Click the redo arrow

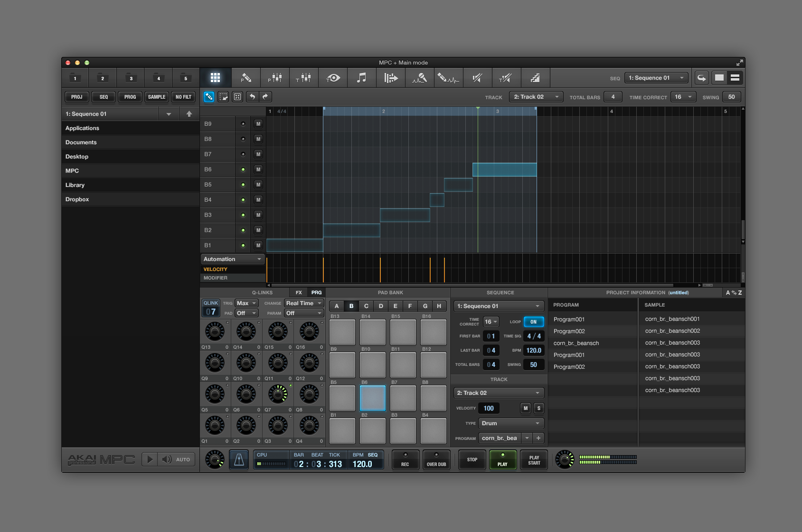click(265, 97)
